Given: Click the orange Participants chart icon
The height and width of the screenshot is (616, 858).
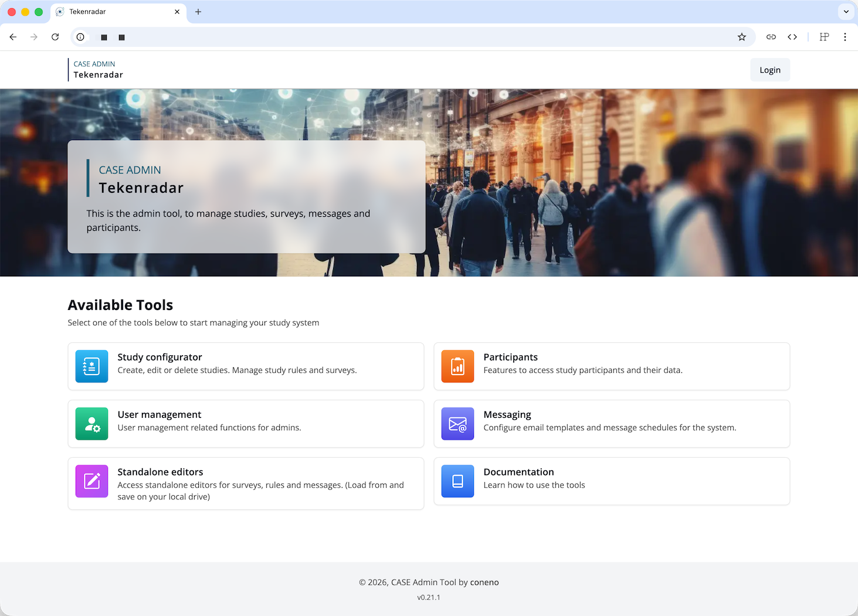Looking at the screenshot, I should 457,366.
